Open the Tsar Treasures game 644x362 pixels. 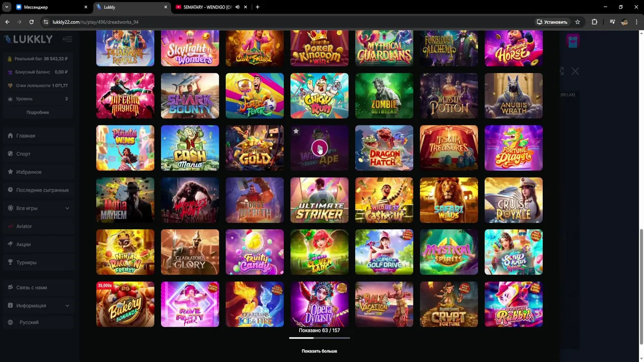click(x=449, y=148)
